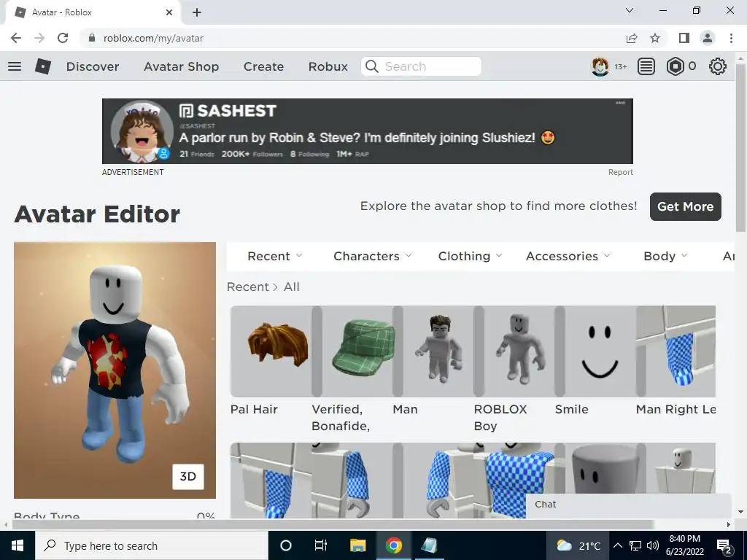This screenshot has height=560, width=747.
Task: Open network icon in system tray
Action: [635, 545]
